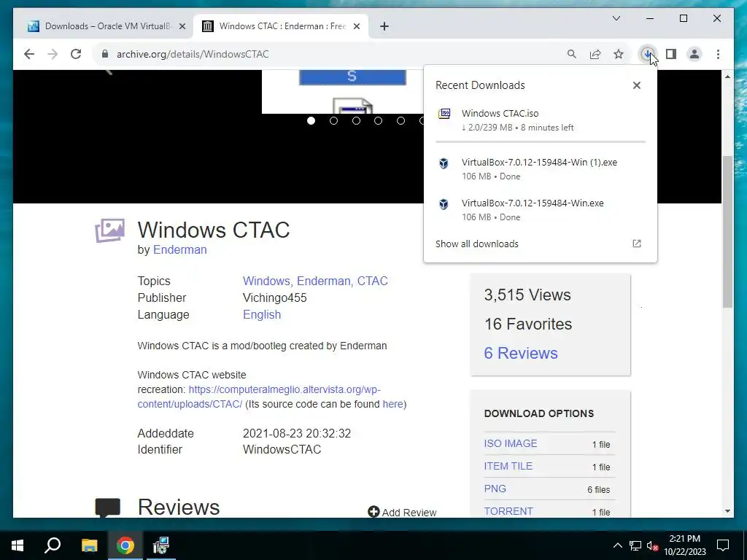
Task: Click the page scrollbar thumb
Action: point(727,231)
